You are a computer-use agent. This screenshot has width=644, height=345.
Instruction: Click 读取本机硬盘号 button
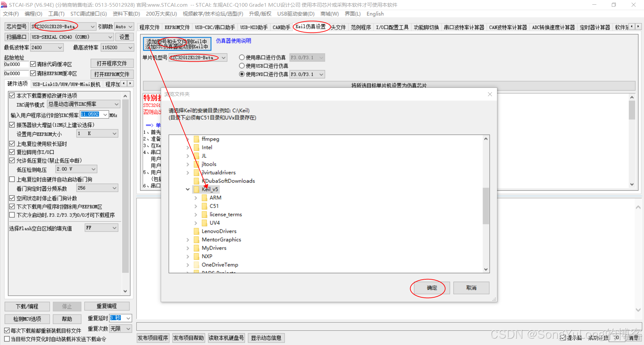[x=226, y=338]
